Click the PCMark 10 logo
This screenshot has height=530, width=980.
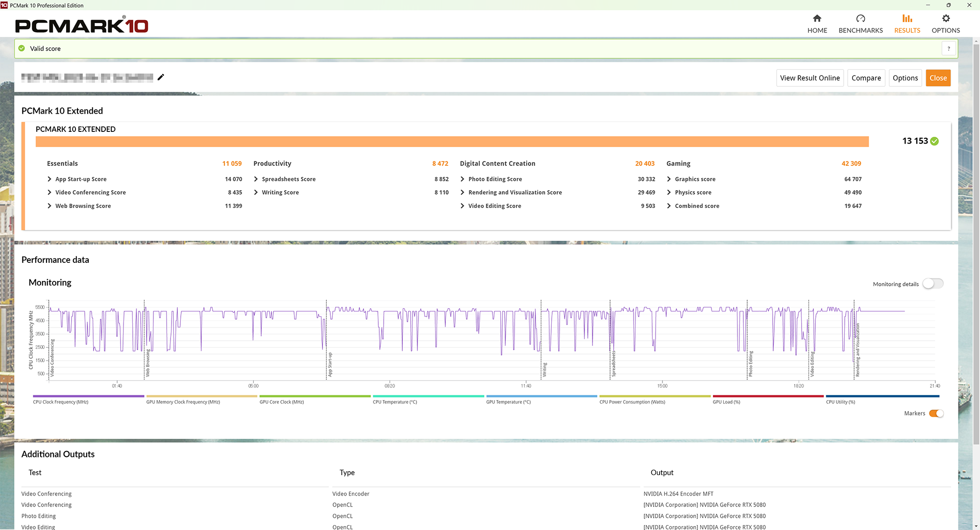point(81,25)
